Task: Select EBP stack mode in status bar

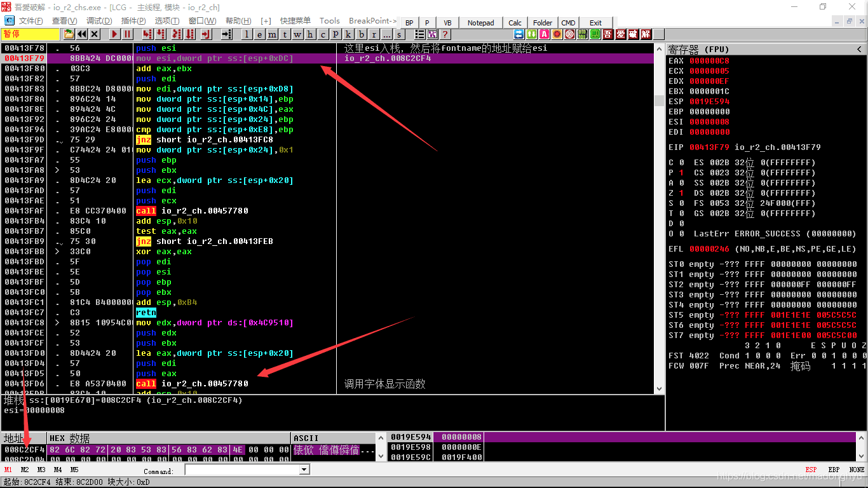Action: pyautogui.click(x=834, y=470)
